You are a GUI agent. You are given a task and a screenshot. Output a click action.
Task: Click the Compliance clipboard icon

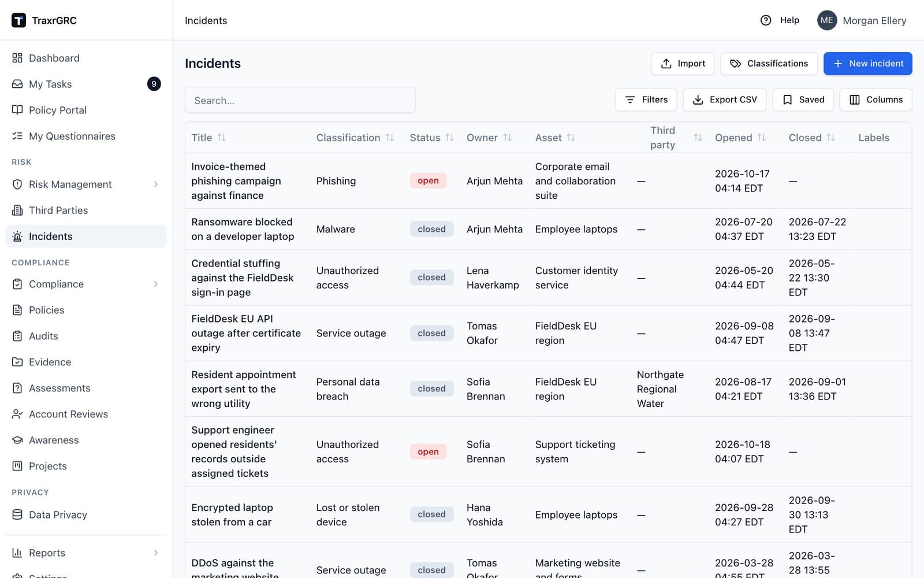[x=17, y=284]
